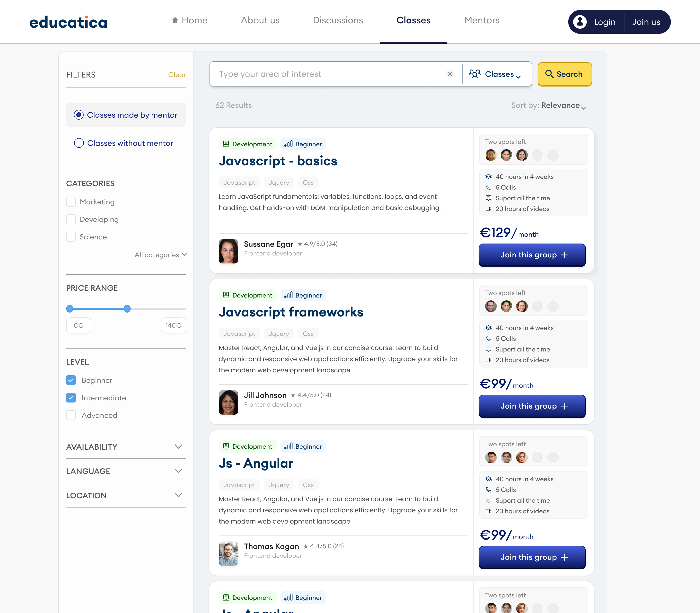Click the Beginner level bars icon on Js - Angular
Image resolution: width=700 pixels, height=613 pixels.
point(288,447)
